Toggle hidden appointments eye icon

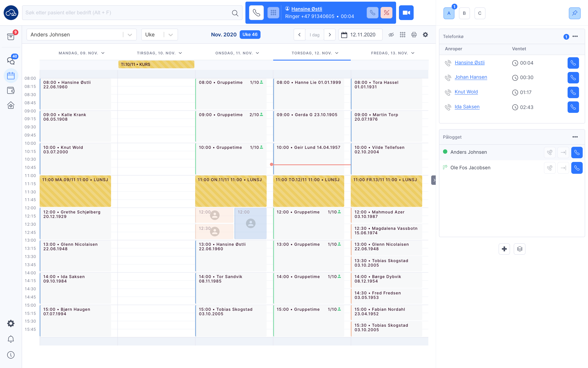click(391, 35)
